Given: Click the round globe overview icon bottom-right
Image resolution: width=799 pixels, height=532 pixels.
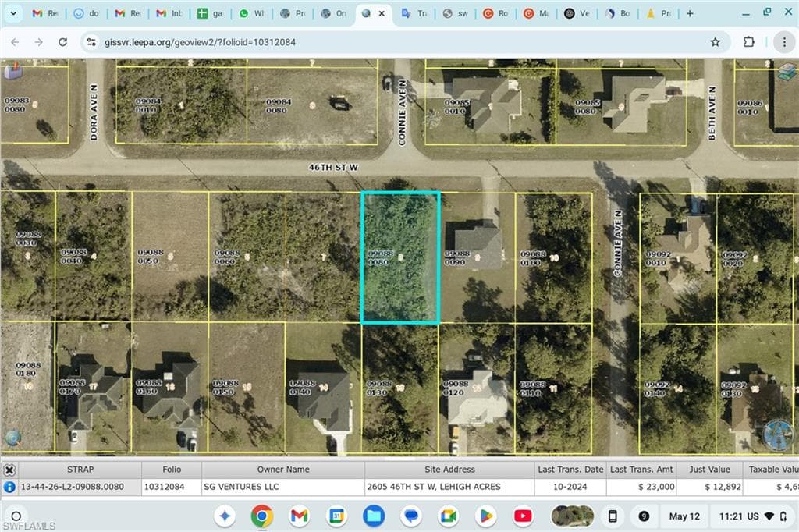Looking at the screenshot, I should tap(779, 434).
